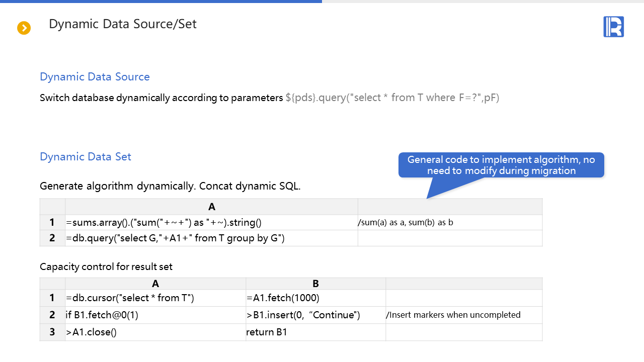Click the blue R logo icon
This screenshot has height=362, width=644.
613,27
